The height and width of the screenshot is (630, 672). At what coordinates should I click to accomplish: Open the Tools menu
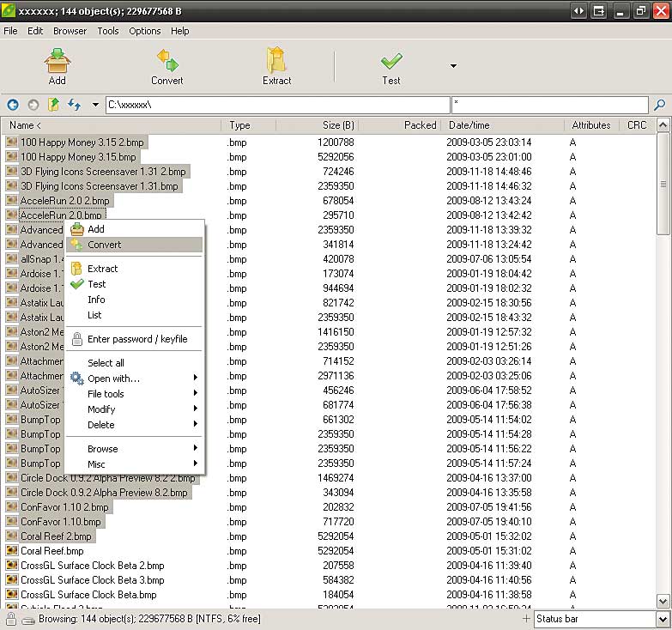pyautogui.click(x=108, y=31)
